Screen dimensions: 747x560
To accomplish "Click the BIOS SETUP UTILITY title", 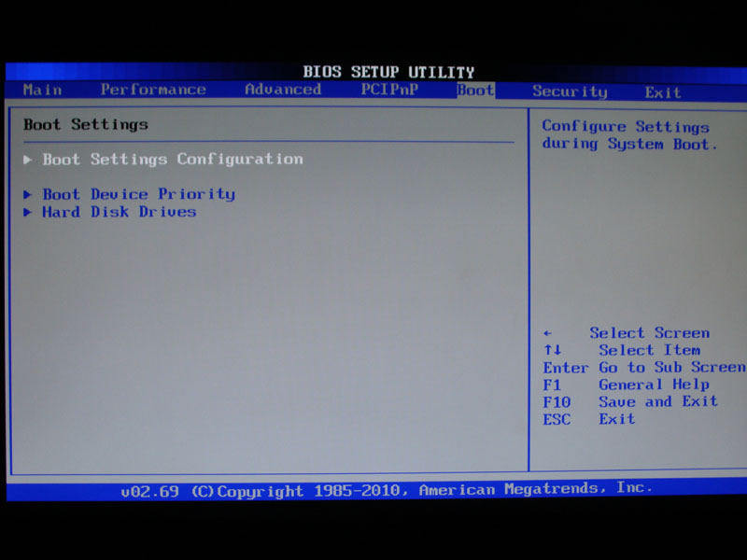I will pos(388,72).
